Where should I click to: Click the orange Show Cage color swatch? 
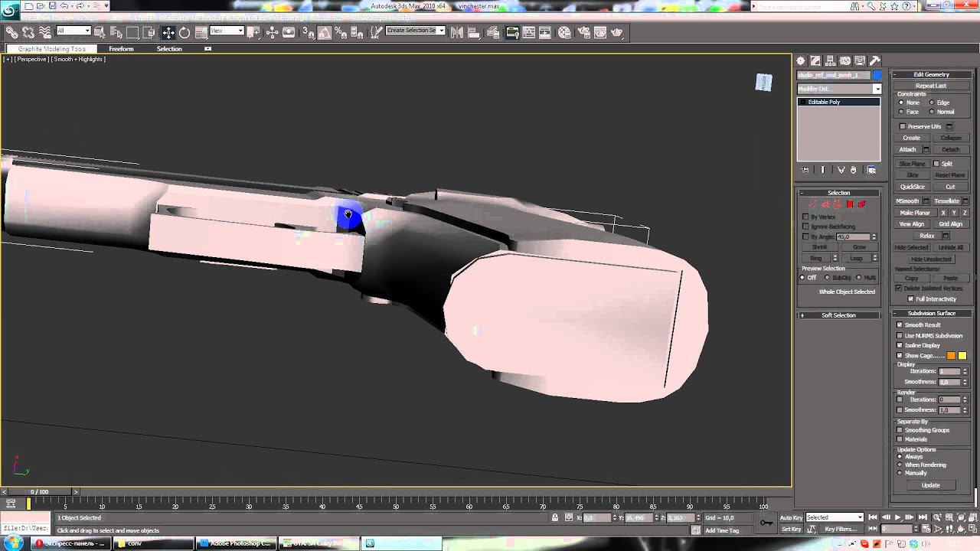(x=952, y=356)
